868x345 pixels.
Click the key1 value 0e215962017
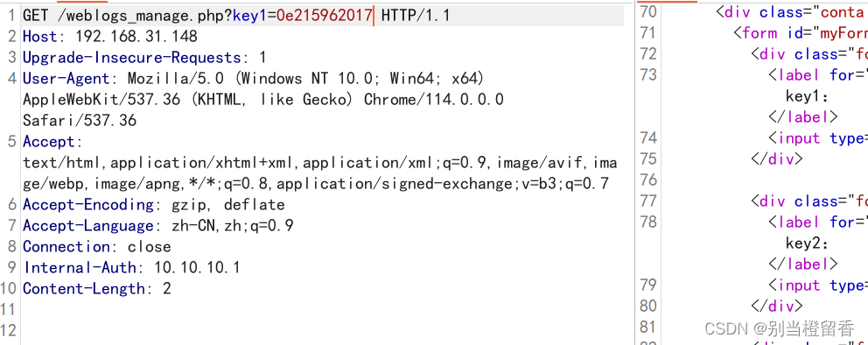tap(324, 16)
